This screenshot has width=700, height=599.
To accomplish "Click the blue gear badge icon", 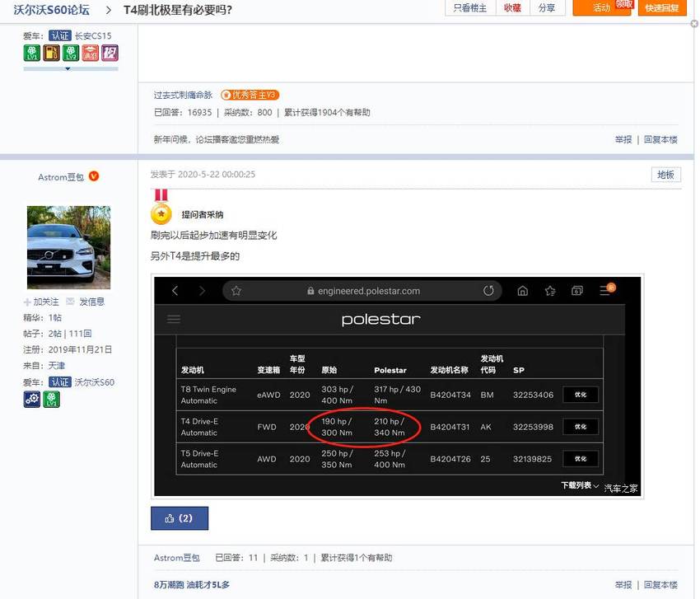I will pyautogui.click(x=31, y=399).
